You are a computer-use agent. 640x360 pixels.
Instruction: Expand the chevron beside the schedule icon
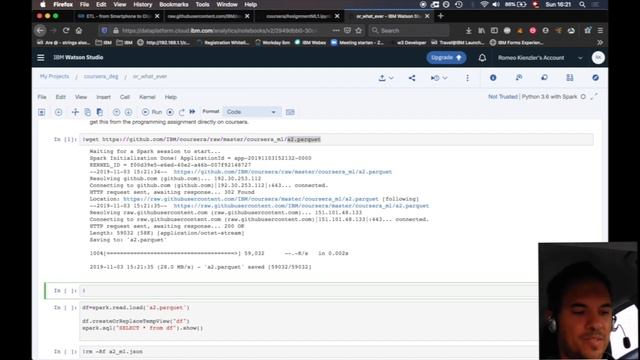click(x=445, y=78)
